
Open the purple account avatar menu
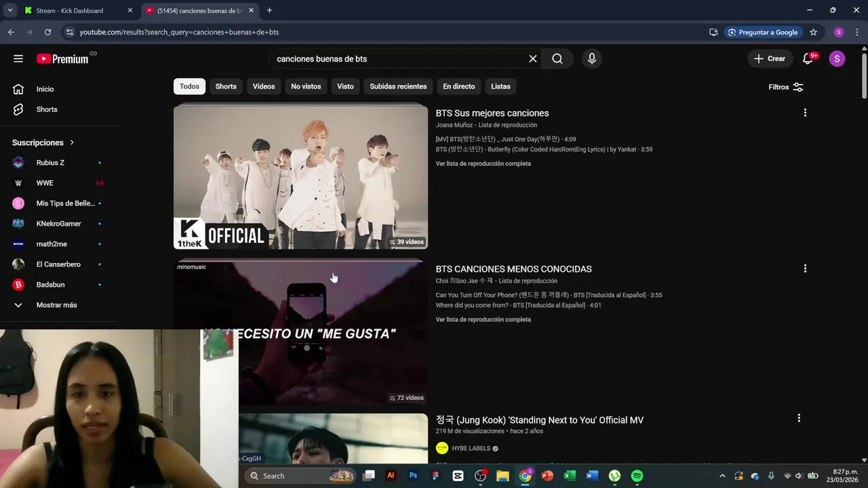coord(837,59)
